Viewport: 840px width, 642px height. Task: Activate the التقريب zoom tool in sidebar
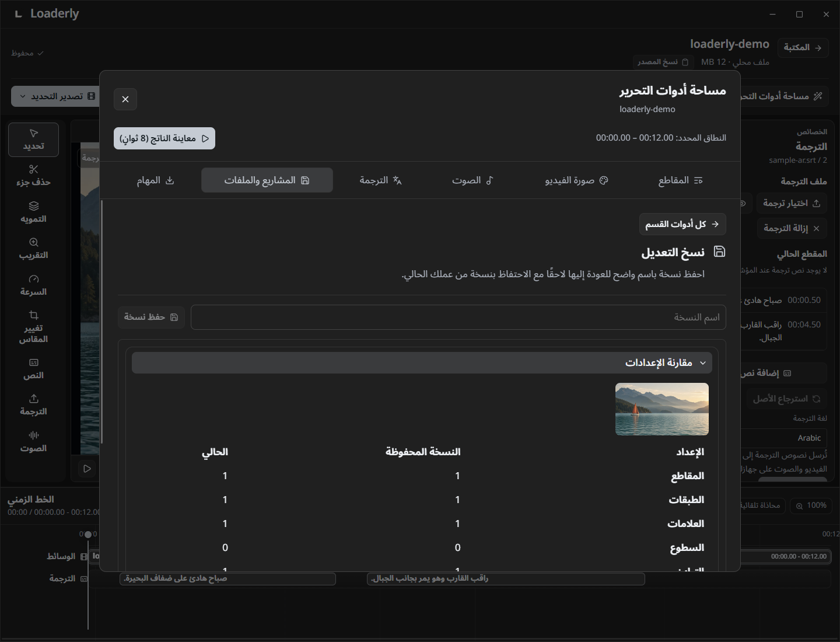(33, 249)
